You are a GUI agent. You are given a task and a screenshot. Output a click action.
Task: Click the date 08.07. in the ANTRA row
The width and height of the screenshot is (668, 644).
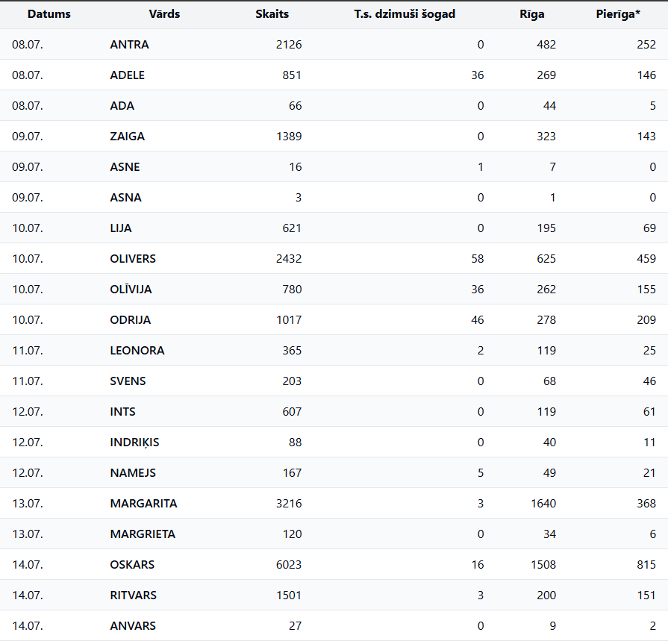[x=28, y=44]
